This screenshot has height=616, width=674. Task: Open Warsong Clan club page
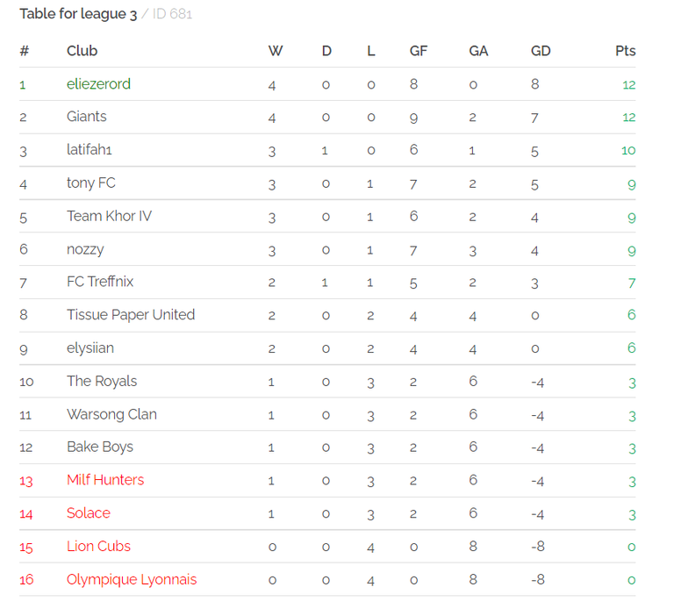tap(111, 414)
